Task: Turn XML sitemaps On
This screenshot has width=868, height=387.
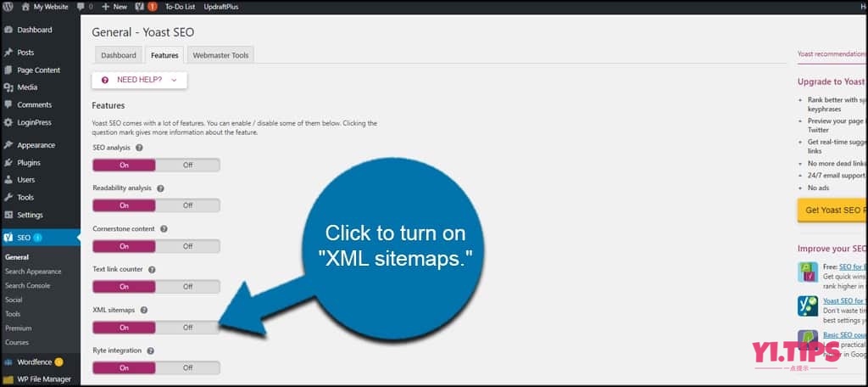Action: click(x=124, y=328)
